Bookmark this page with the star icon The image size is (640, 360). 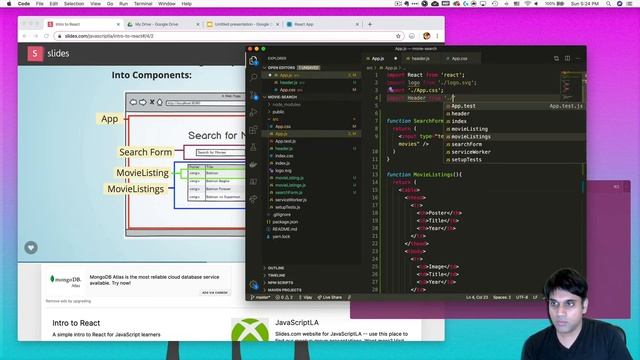(x=398, y=36)
